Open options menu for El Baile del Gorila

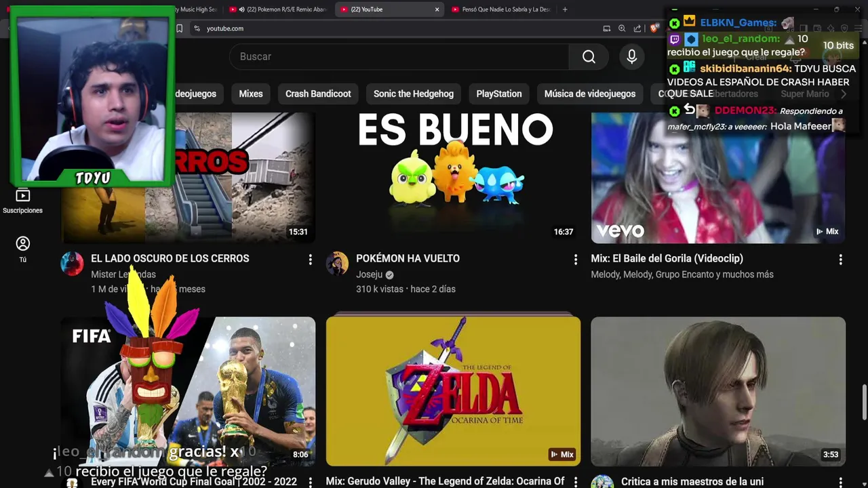pos(840,260)
